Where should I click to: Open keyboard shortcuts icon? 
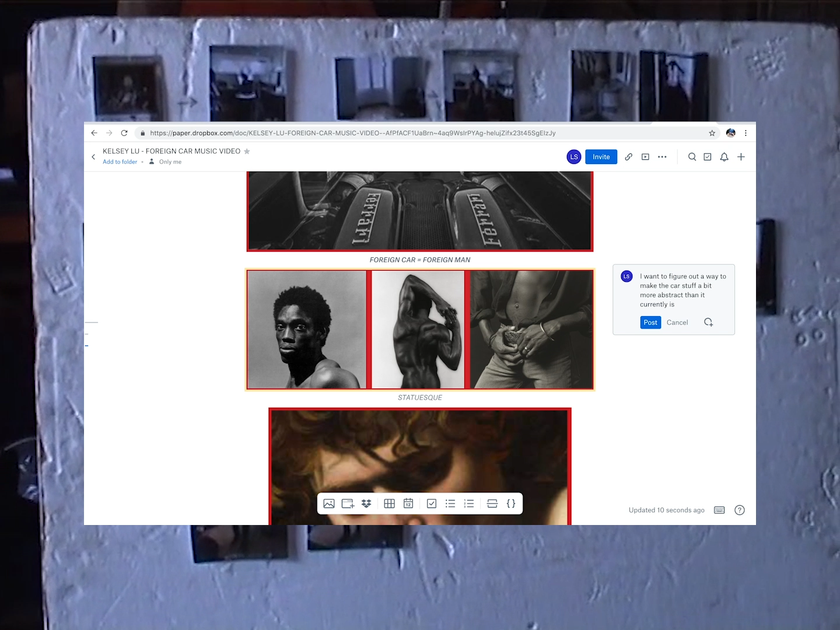[720, 510]
